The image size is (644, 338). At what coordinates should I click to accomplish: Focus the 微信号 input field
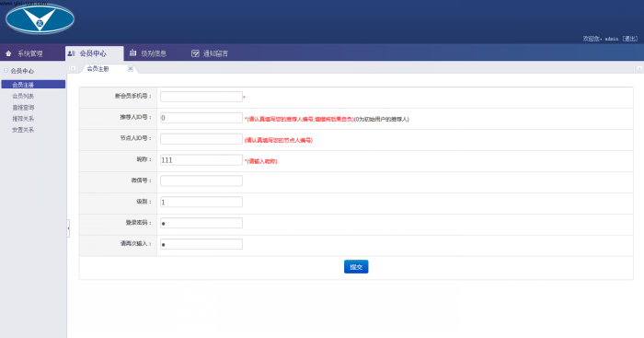click(201, 181)
